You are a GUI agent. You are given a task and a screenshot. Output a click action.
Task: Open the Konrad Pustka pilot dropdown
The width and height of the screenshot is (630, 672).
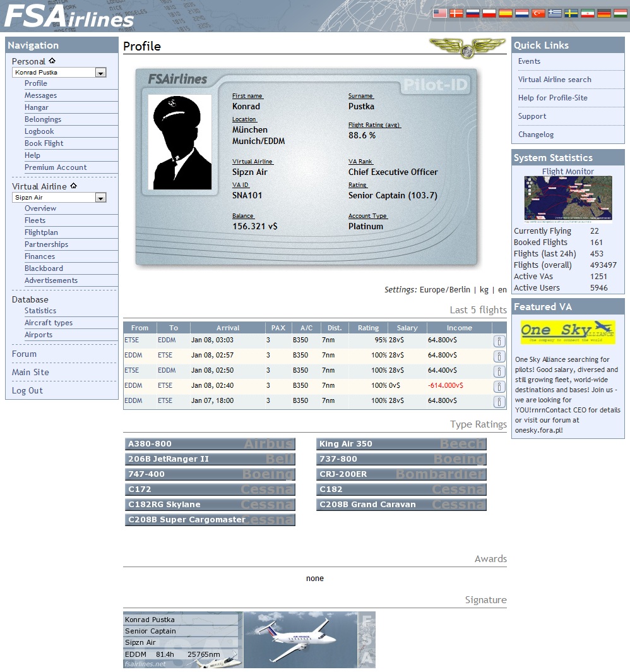click(x=100, y=73)
